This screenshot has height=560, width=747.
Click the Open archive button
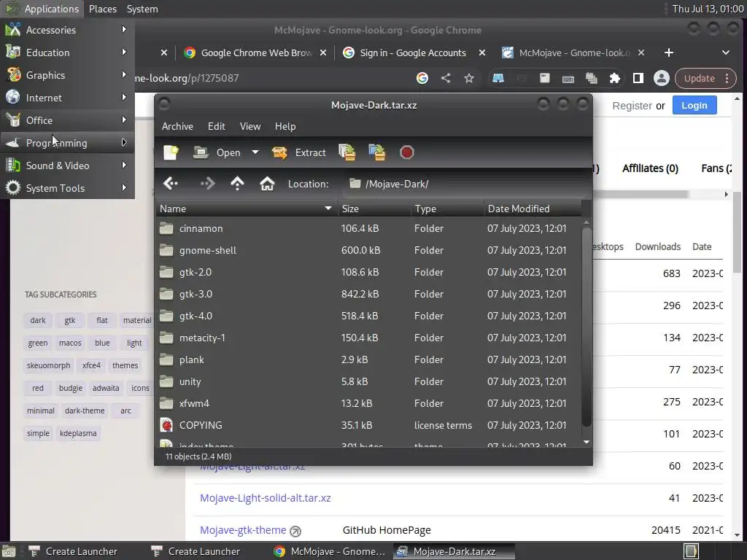(217, 152)
